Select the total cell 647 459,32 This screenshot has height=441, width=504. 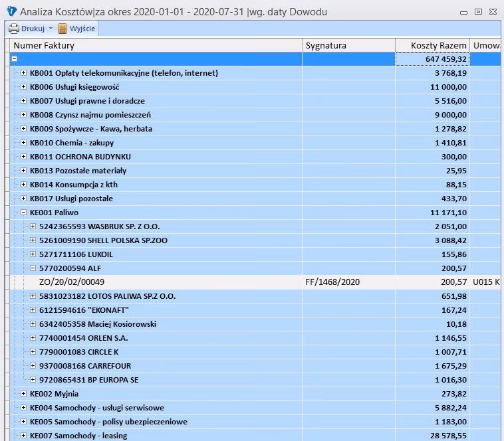432,59
